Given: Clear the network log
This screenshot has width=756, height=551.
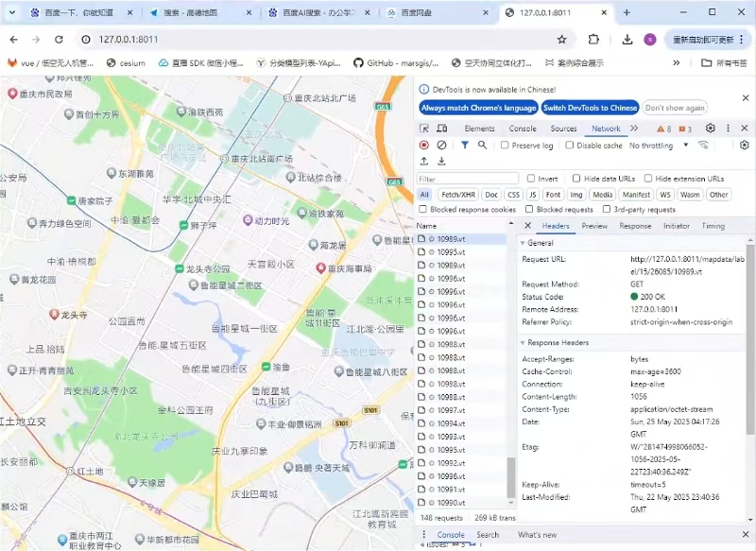Looking at the screenshot, I should coord(441,146).
